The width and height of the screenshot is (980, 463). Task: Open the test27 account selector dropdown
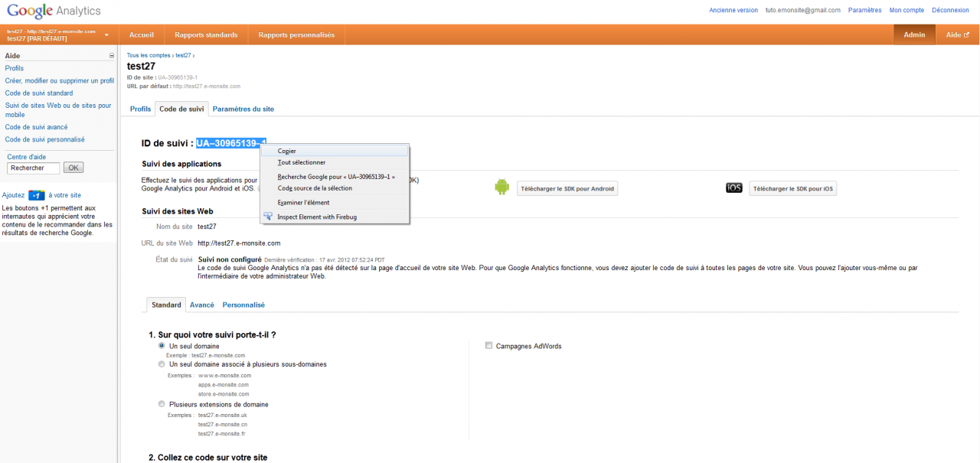59,34
